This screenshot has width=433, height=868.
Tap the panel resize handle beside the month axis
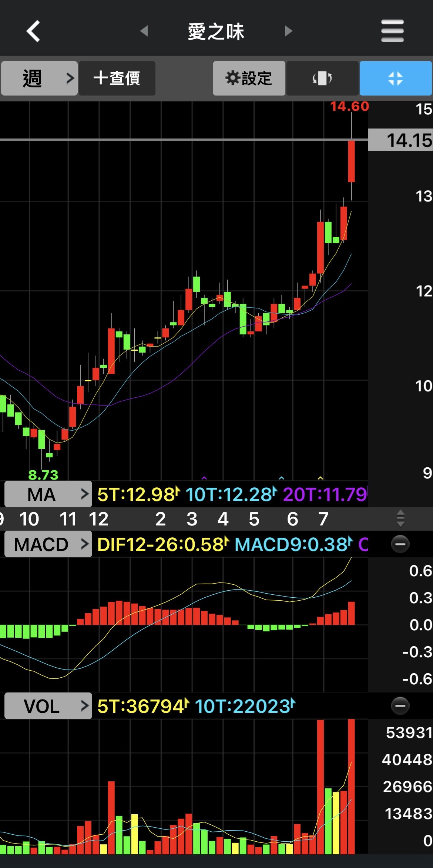[x=400, y=518]
